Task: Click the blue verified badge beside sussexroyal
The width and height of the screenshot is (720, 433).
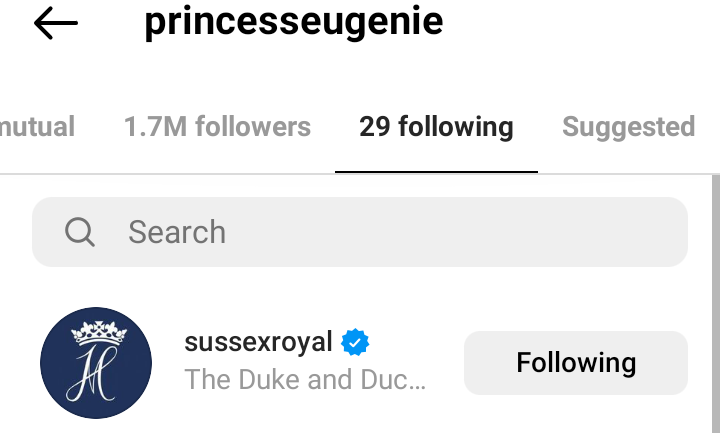Action: (x=355, y=343)
